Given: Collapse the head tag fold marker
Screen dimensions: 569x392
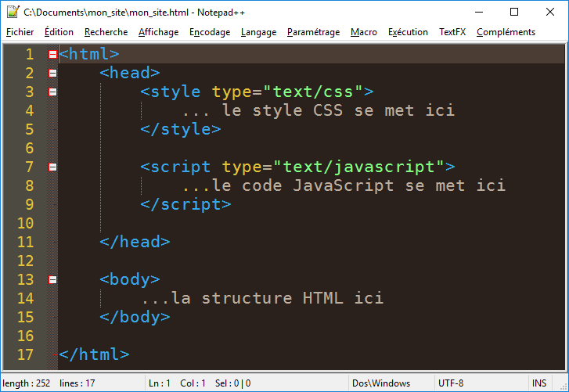Looking at the screenshot, I should tap(52, 74).
